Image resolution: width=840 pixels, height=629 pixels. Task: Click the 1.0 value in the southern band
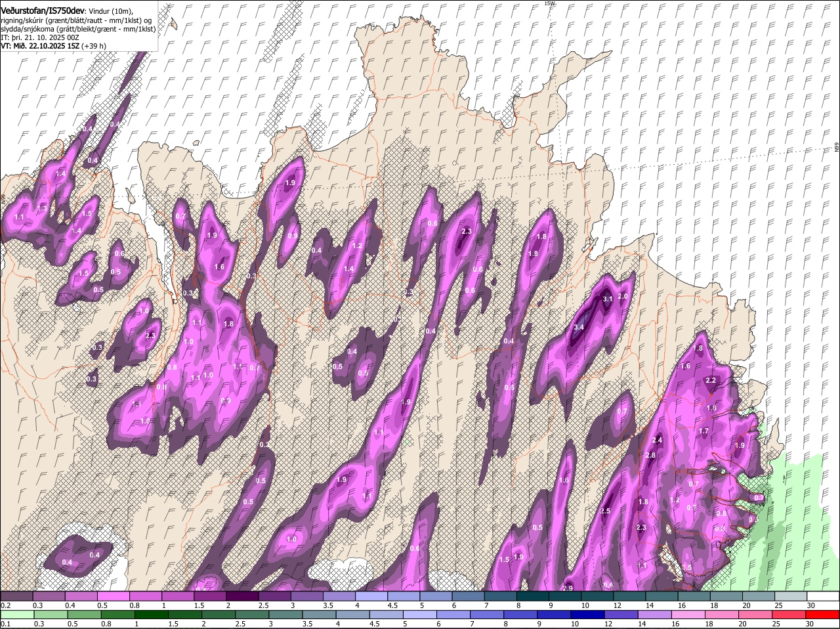tap(292, 539)
